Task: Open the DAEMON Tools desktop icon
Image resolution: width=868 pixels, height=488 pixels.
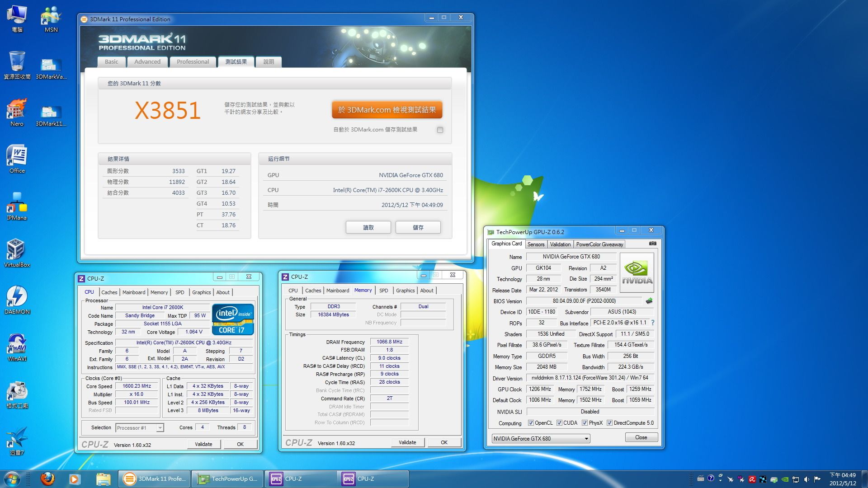Action: pyautogui.click(x=17, y=300)
